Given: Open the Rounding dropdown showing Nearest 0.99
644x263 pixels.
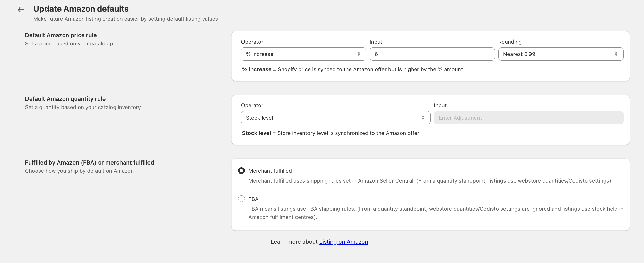Looking at the screenshot, I should pyautogui.click(x=561, y=54).
